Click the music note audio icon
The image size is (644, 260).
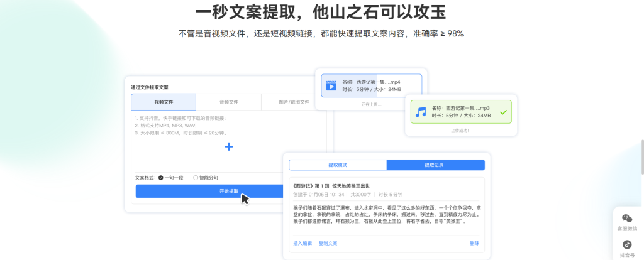[x=421, y=112]
